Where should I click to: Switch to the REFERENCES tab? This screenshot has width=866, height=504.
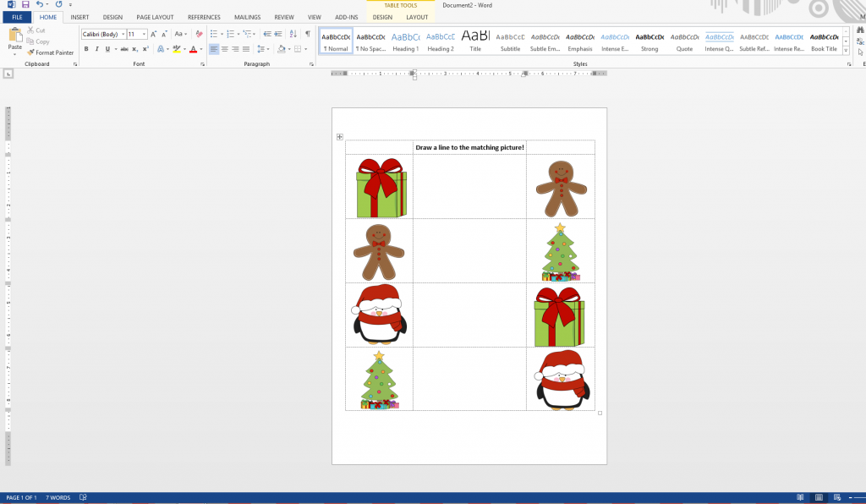pos(204,17)
